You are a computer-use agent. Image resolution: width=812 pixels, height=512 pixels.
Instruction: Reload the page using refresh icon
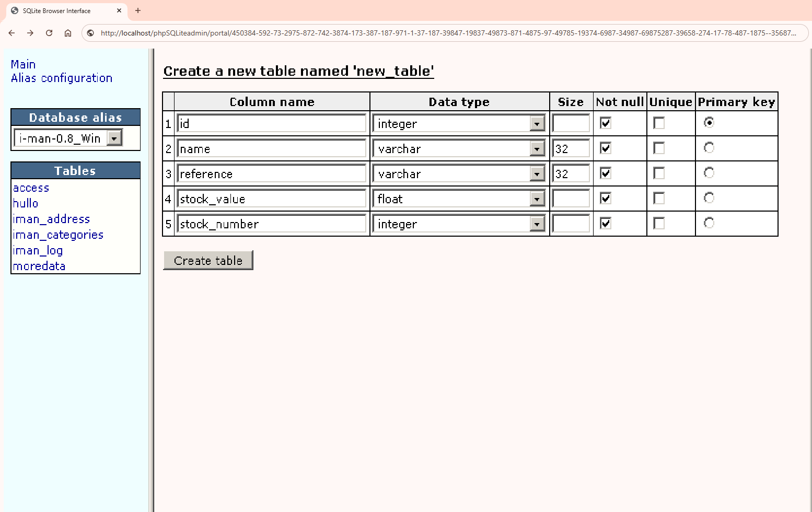(x=49, y=32)
